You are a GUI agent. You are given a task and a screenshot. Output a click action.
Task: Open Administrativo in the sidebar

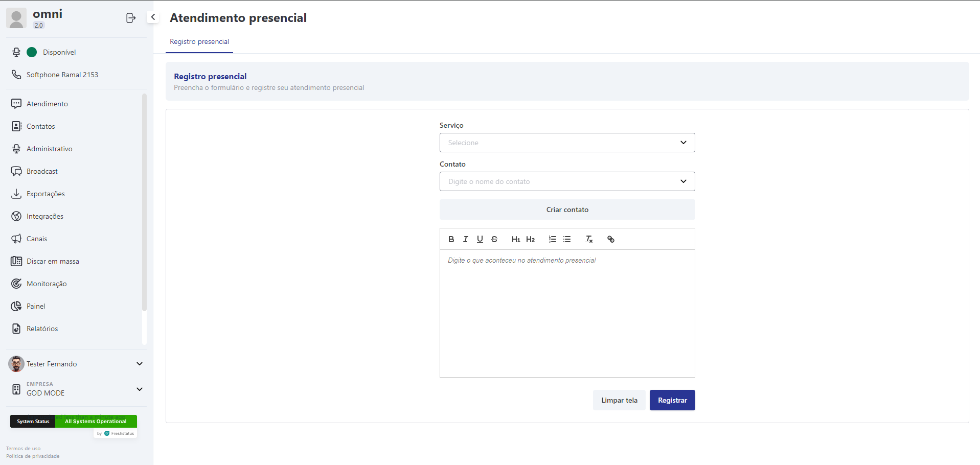(50, 149)
